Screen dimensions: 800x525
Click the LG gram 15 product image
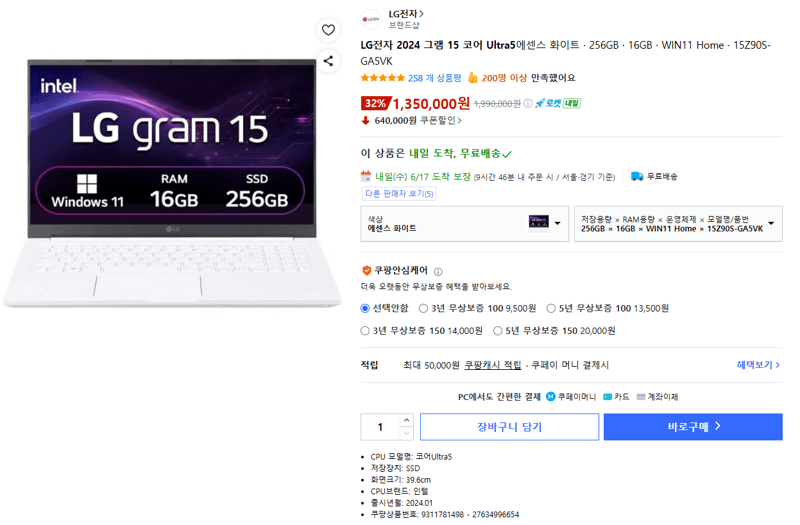tap(172, 184)
